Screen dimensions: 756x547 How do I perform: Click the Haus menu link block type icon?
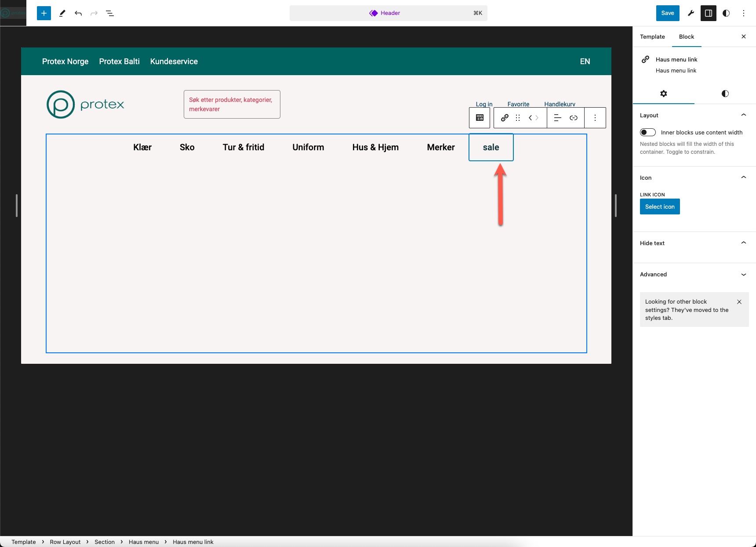(x=505, y=118)
